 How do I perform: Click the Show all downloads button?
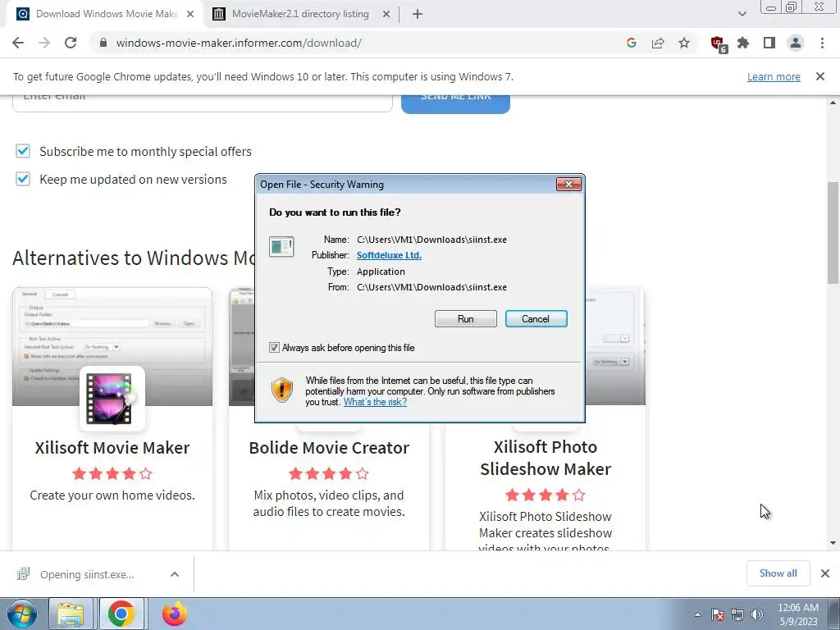778,573
